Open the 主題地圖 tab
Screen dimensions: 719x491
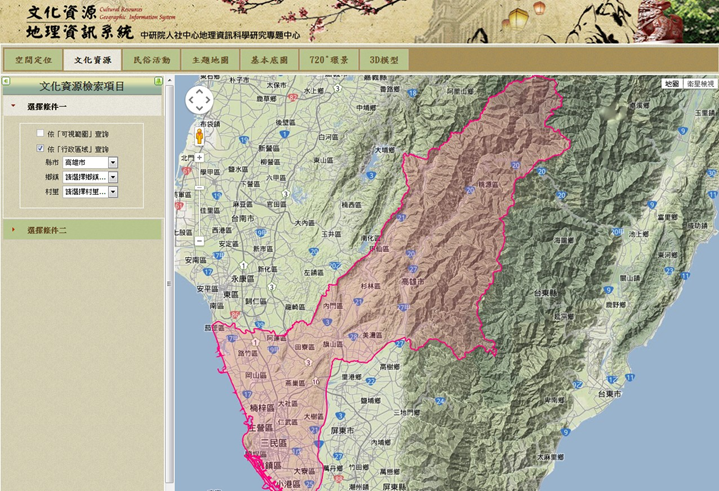pos(210,60)
